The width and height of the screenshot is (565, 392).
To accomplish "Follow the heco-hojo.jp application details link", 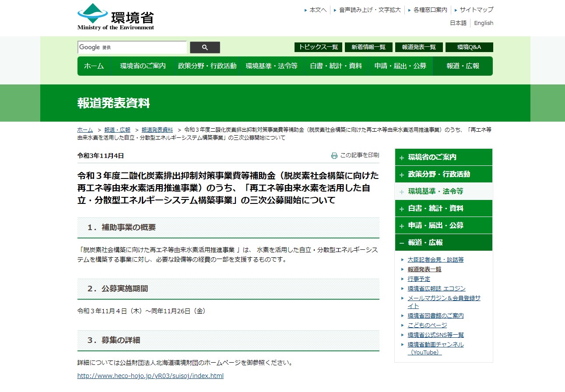I will click(x=150, y=375).
